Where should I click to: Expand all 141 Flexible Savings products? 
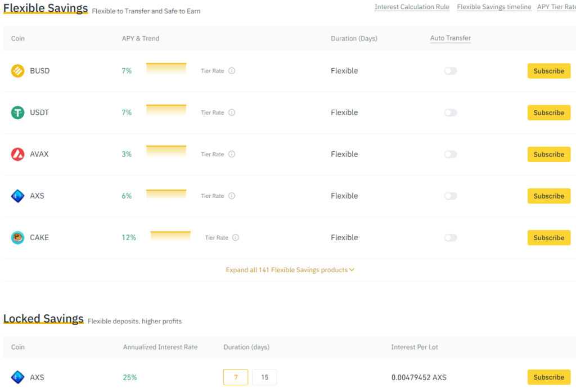(x=290, y=270)
